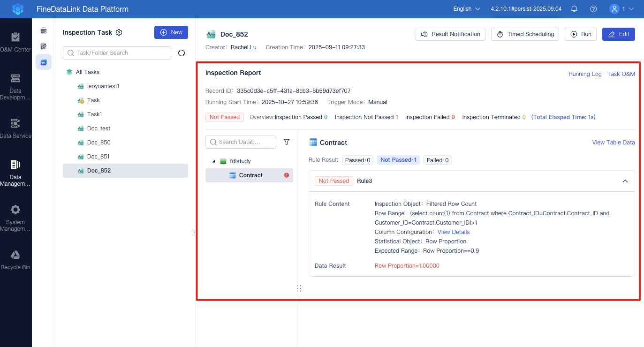Viewport: 644px width, 347px height.
Task: Select the Contract table in tree
Action: coord(249,175)
